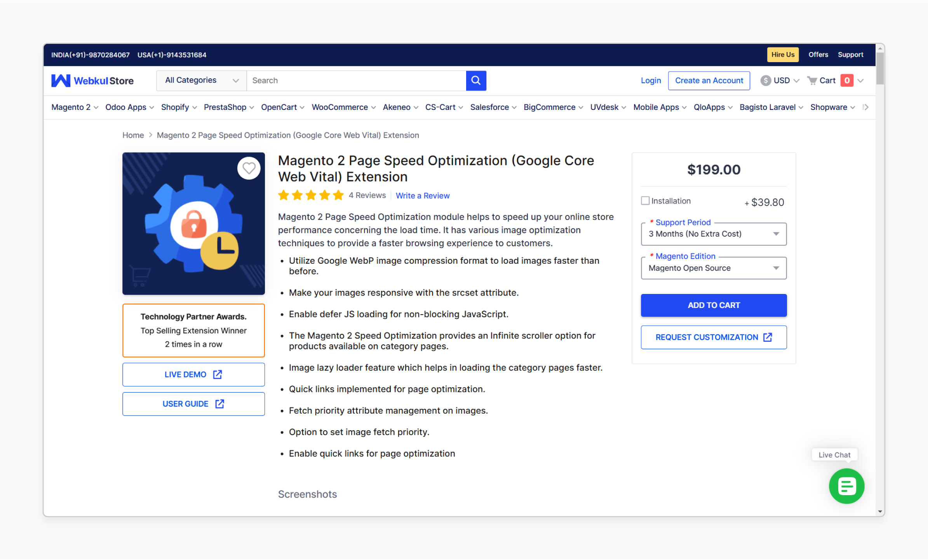Click the REQUEST CUSTOMIZATION button
Screen dimensions: 928x560
[713, 337]
